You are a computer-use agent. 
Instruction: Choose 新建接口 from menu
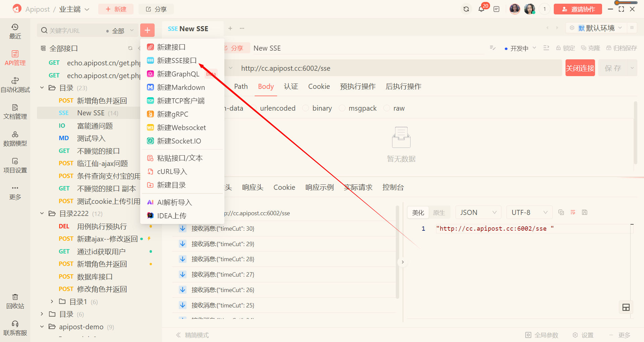pos(182,47)
